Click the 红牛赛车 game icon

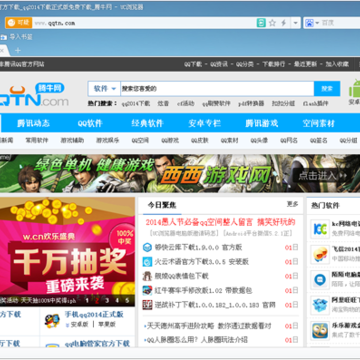(147, 290)
